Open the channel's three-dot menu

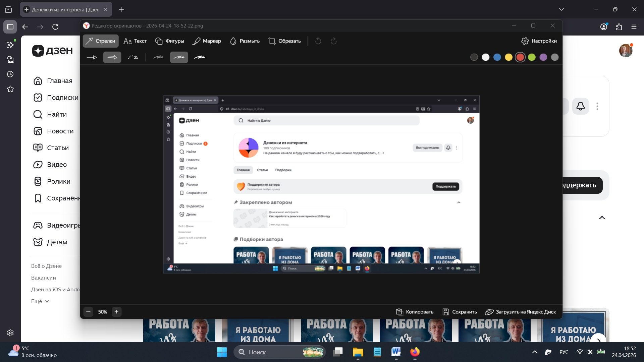pyautogui.click(x=597, y=106)
